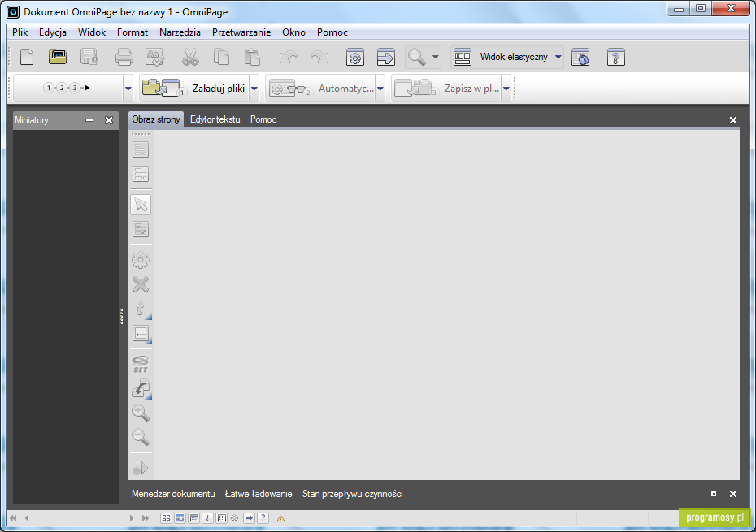Click the workflow arrow window icon

tap(385, 57)
